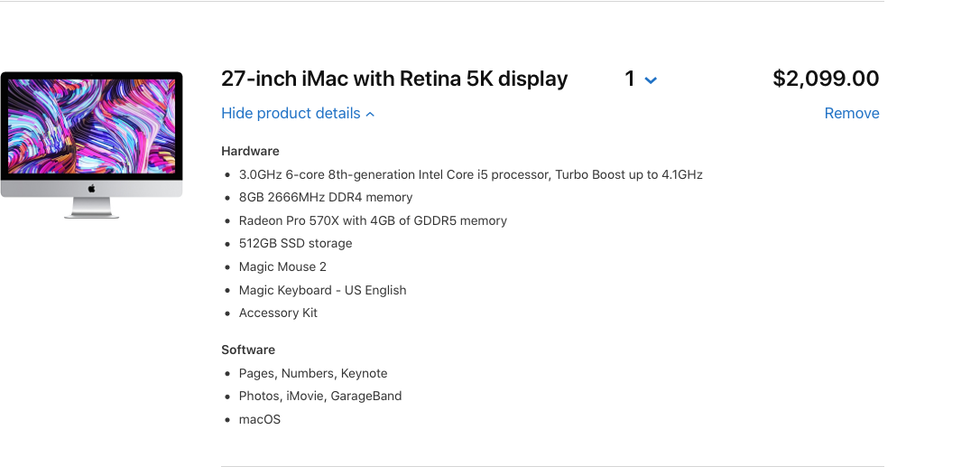
Task: Click the Accessory Kit item
Action: point(278,313)
